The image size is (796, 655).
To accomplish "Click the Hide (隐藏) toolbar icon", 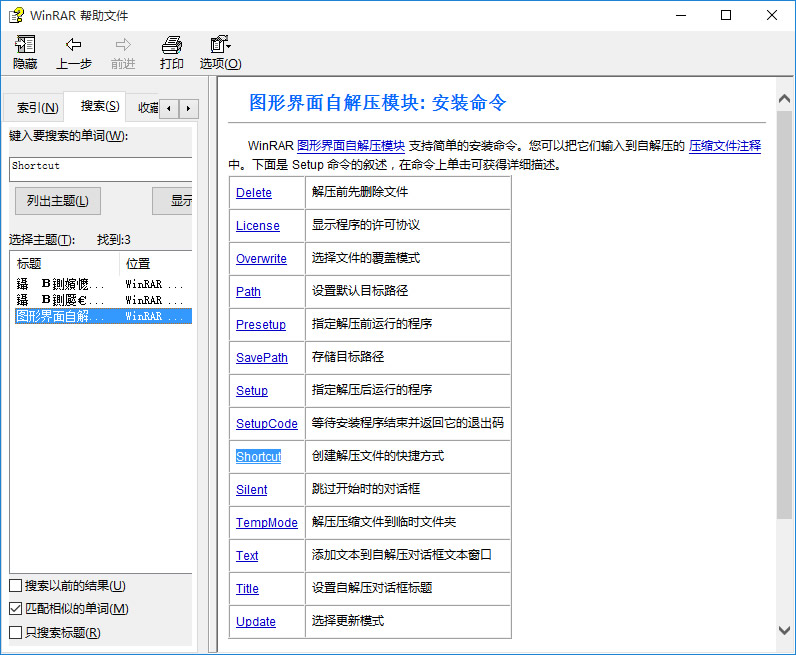I will tap(25, 45).
